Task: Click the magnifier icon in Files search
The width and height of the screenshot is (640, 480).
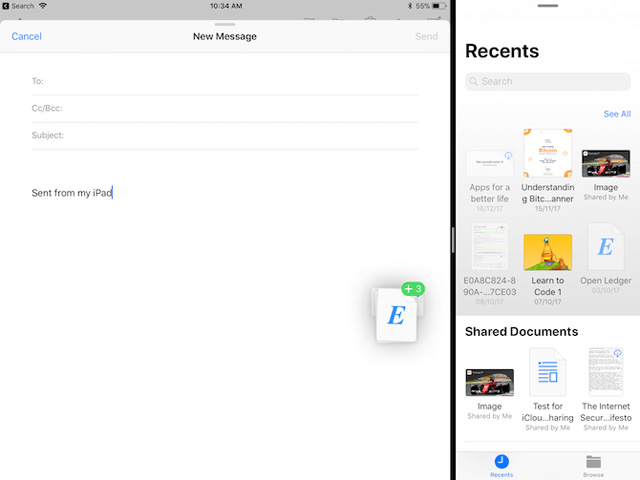Action: [473, 82]
